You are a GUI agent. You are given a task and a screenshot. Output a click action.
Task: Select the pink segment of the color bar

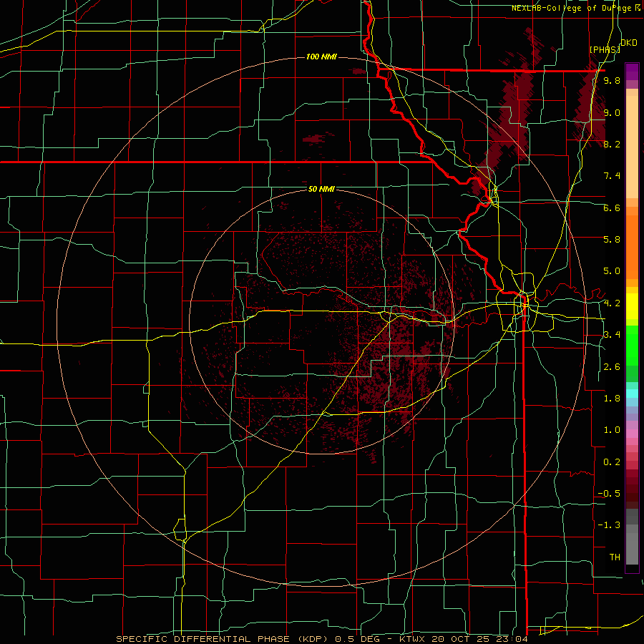click(632, 434)
